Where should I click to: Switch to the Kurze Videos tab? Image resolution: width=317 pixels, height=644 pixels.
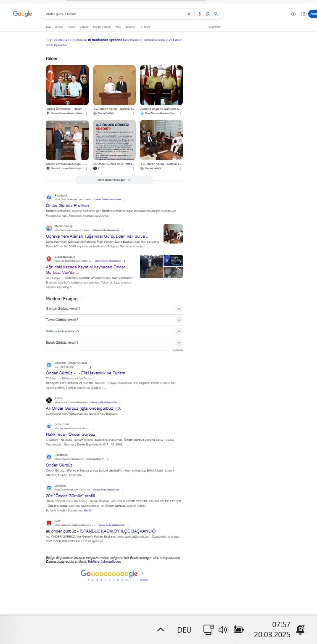[x=102, y=27]
